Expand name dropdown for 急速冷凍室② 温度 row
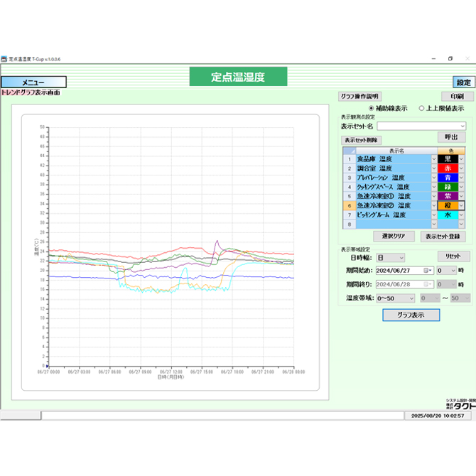Image resolution: width=476 pixels, height=476 pixels. 434,205
